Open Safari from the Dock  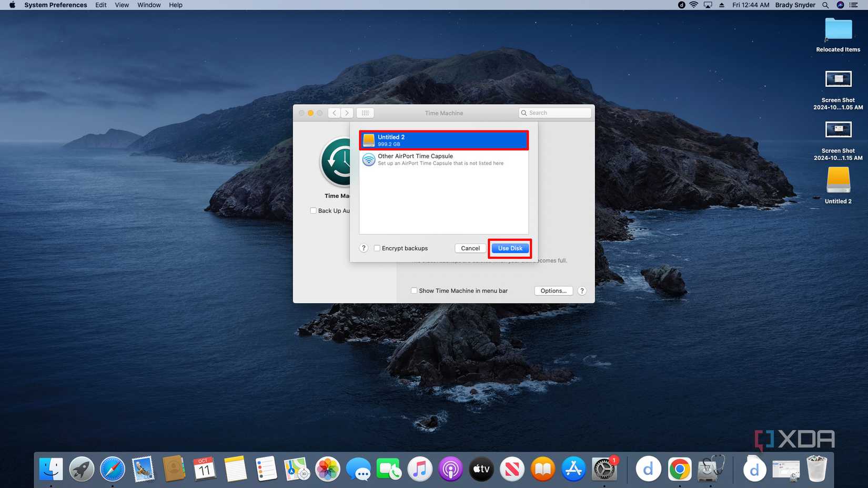pos(113,469)
